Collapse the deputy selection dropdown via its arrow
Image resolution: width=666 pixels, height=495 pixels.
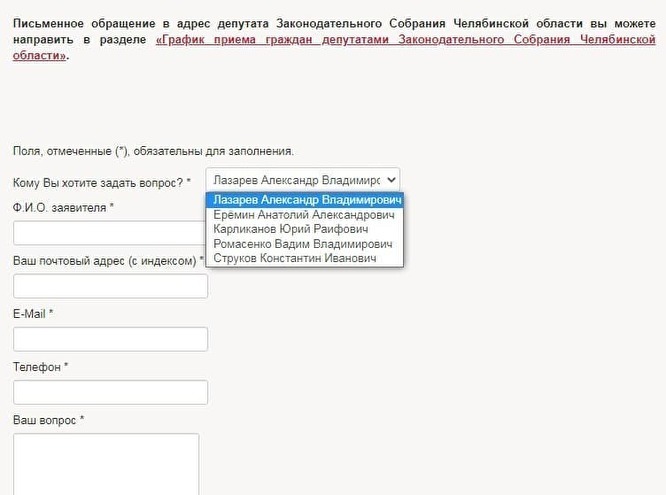click(390, 180)
